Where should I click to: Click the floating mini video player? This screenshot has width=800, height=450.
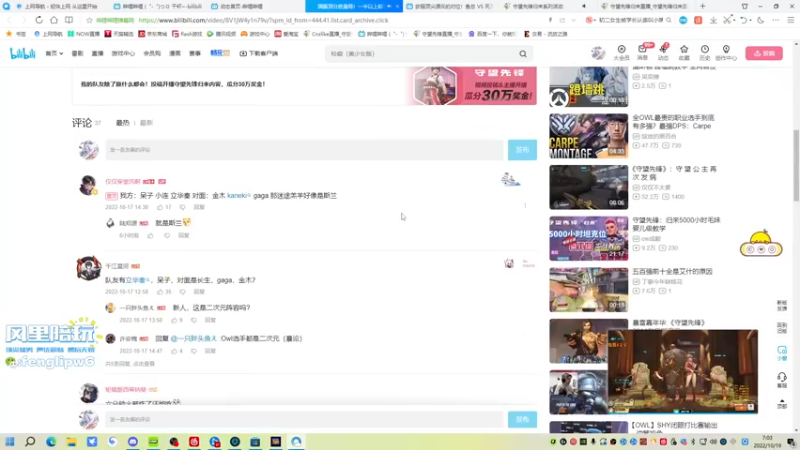(683, 371)
